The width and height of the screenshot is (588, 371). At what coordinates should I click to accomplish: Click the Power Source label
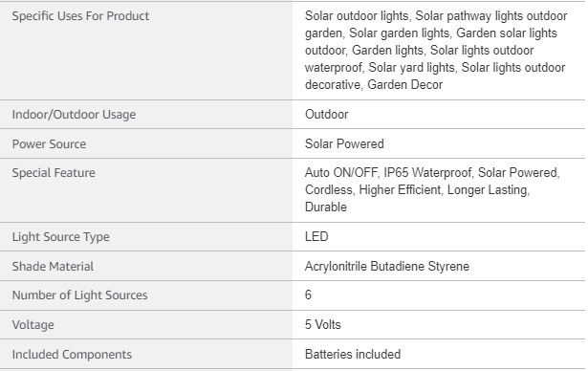pos(49,144)
